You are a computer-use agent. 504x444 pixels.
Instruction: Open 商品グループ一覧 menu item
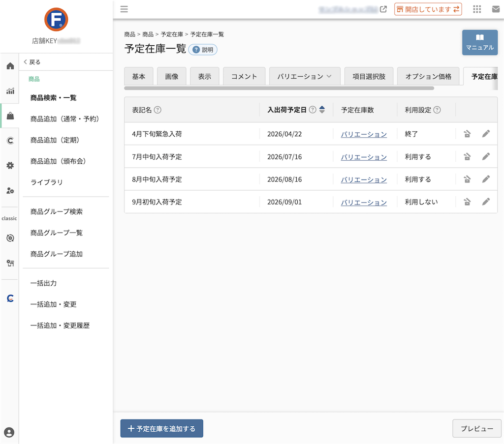57,233
